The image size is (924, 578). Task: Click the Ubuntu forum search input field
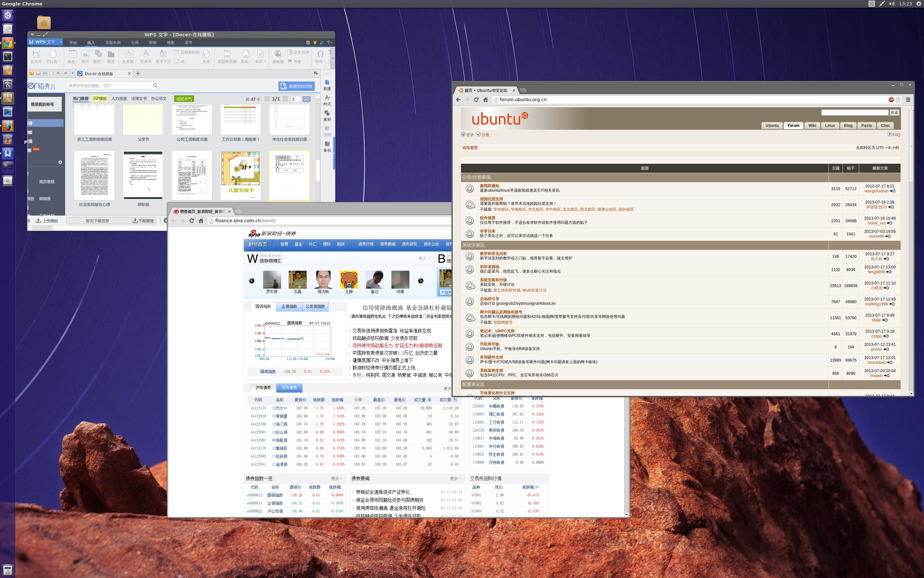click(x=854, y=112)
